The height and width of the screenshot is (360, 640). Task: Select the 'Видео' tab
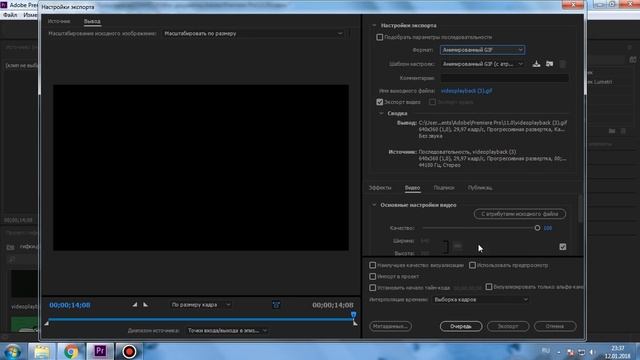[412, 188]
